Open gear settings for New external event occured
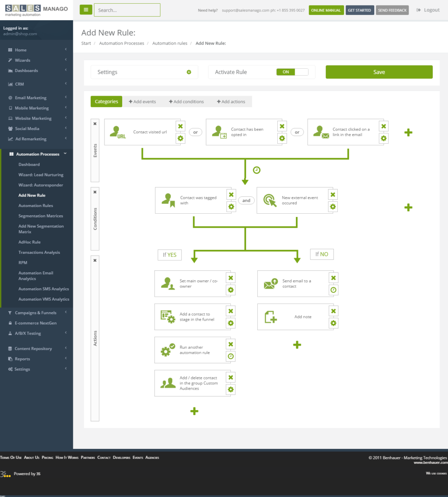The height and width of the screenshot is (497, 448). coord(333,207)
